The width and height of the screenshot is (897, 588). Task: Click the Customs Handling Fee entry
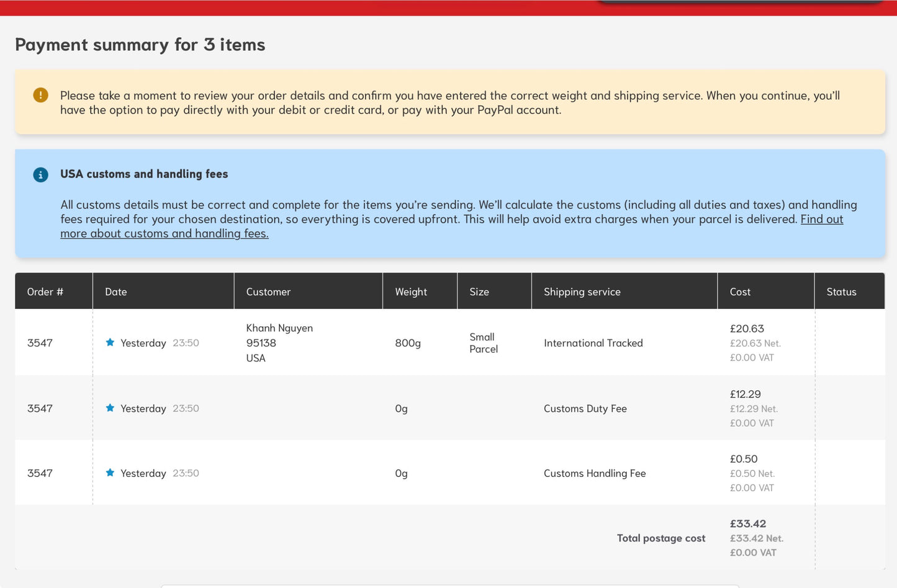(595, 473)
